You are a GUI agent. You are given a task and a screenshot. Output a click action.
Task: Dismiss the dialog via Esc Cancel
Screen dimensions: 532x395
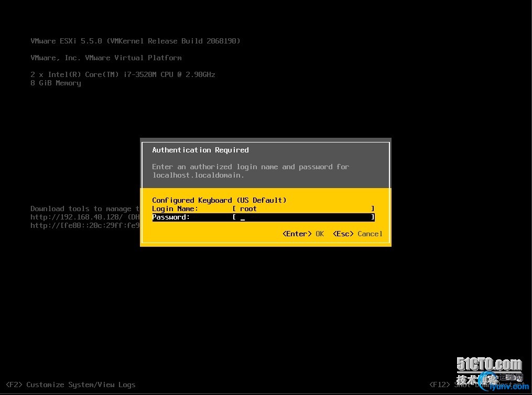(x=357, y=234)
